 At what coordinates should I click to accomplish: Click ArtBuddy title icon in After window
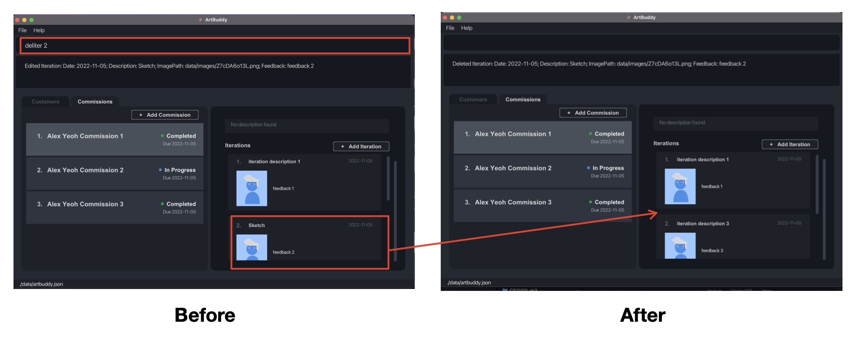pos(629,17)
